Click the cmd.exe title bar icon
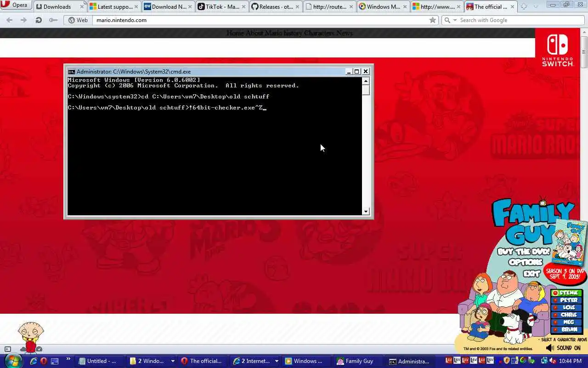This screenshot has width=588, height=368. (71, 72)
